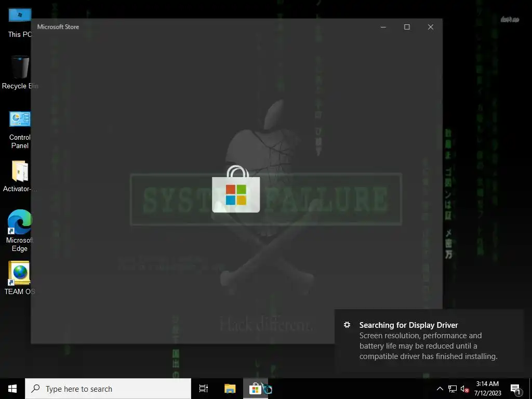This screenshot has height=399, width=532.
Task: Click the Microsoft Store title text
Action: click(58, 27)
